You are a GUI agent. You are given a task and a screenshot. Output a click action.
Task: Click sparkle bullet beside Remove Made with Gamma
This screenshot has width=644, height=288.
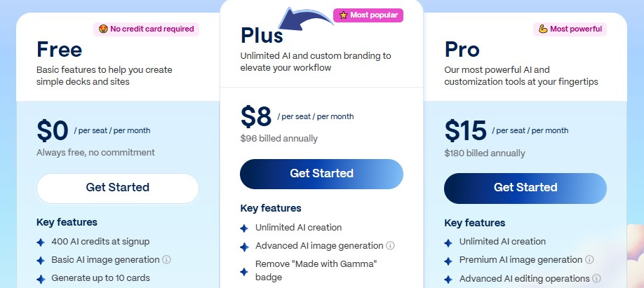[244, 271]
